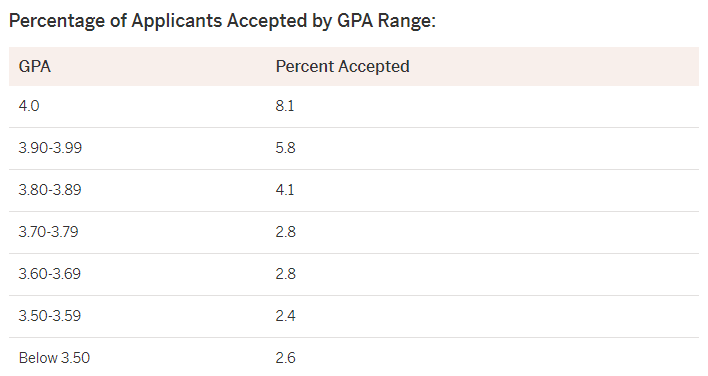The width and height of the screenshot is (708, 376).
Task: Click the 4.1 percent accepted value
Action: pos(285,190)
